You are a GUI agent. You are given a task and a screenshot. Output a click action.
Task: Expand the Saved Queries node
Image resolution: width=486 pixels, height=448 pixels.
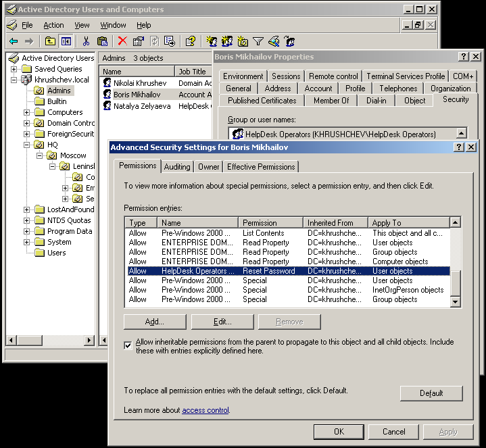[14, 69]
